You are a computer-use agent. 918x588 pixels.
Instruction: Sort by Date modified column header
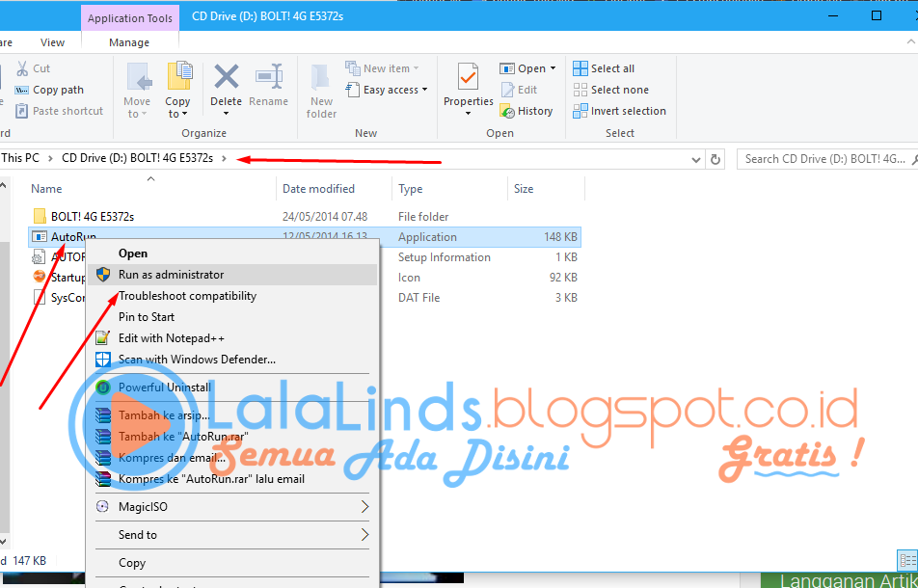318,188
